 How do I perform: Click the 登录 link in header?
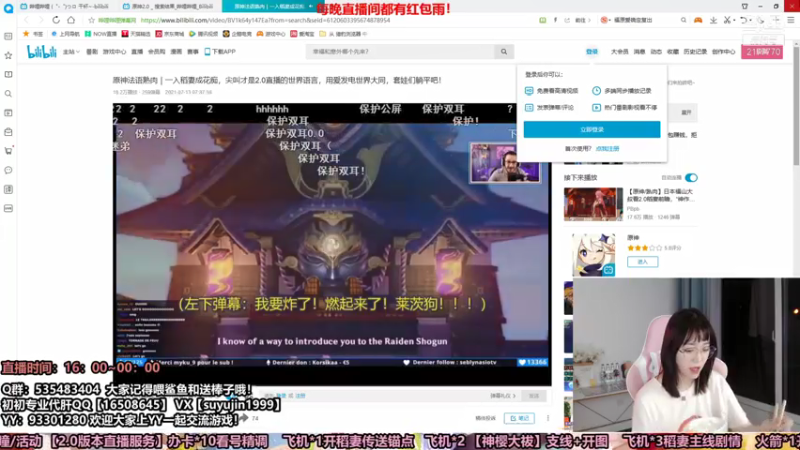coord(591,52)
